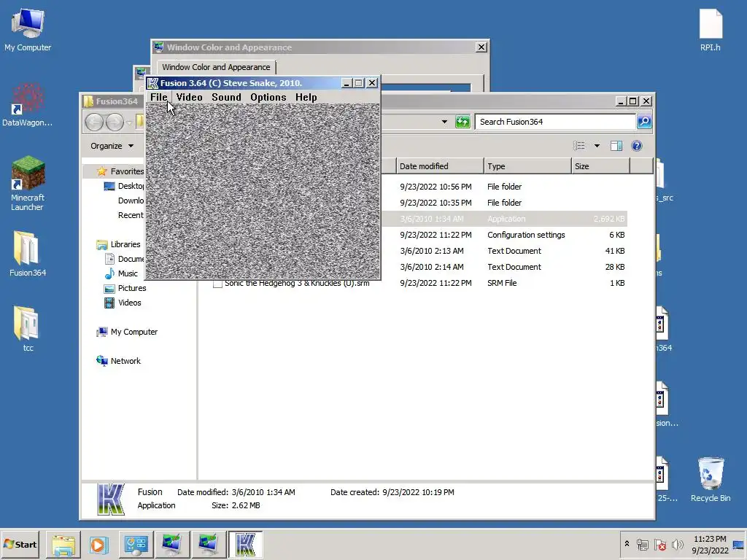Click the Back arrow in Fusion364 explorer
747x560 pixels.
pyautogui.click(x=94, y=122)
